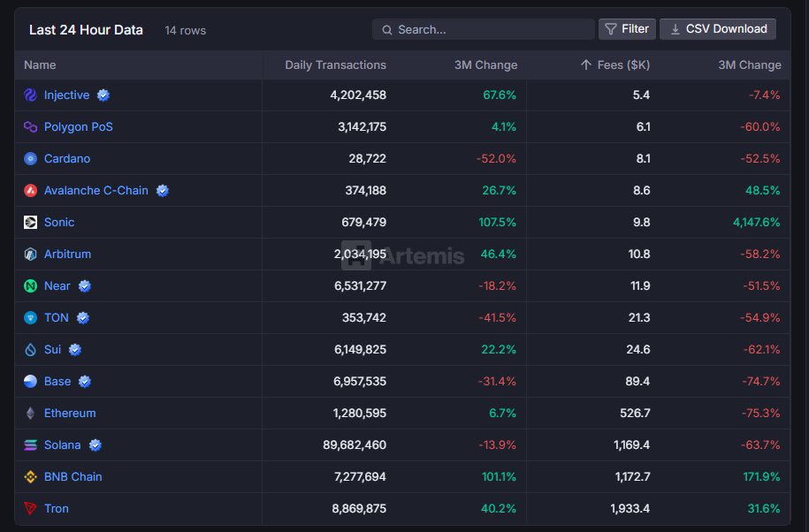Click the Arbitrum logo icon

pos(30,255)
